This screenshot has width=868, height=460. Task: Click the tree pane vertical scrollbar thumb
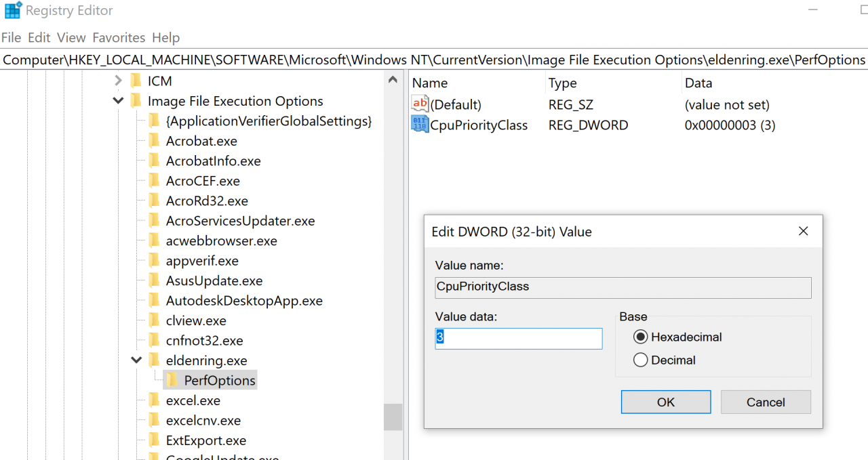[x=393, y=417]
